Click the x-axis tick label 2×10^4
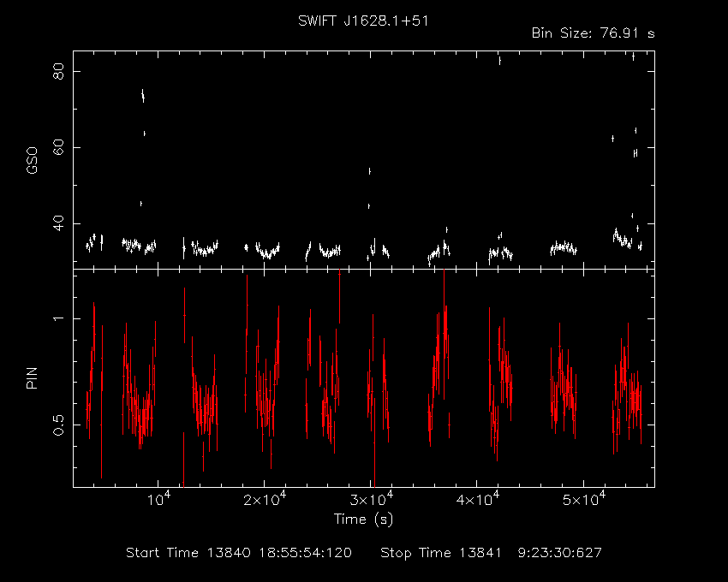This screenshot has width=728, height=582. pyautogui.click(x=264, y=499)
